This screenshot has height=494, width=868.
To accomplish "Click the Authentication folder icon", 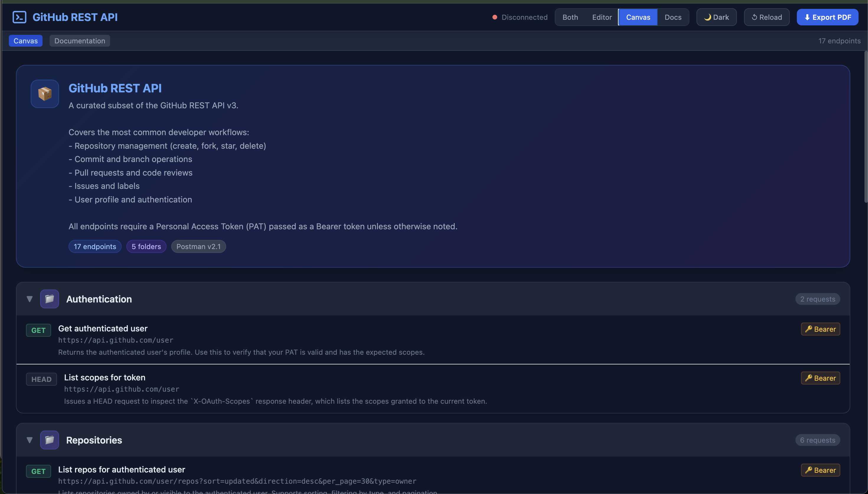I will pyautogui.click(x=50, y=299).
